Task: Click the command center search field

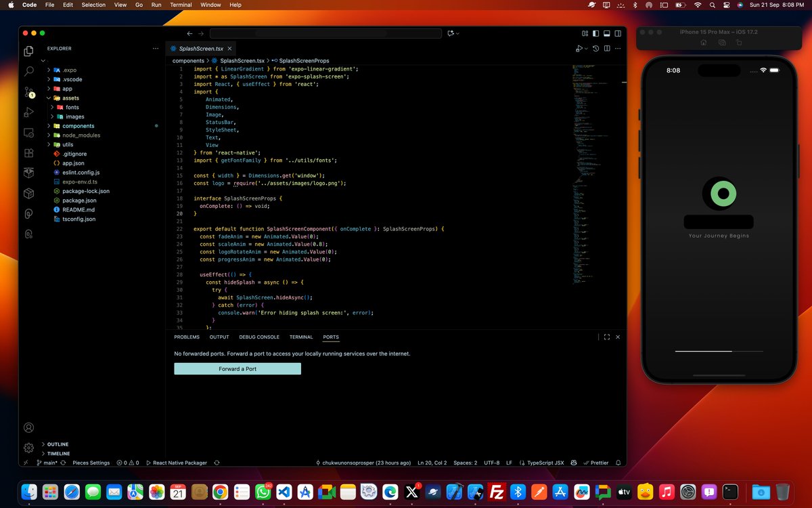Action: 326,33
